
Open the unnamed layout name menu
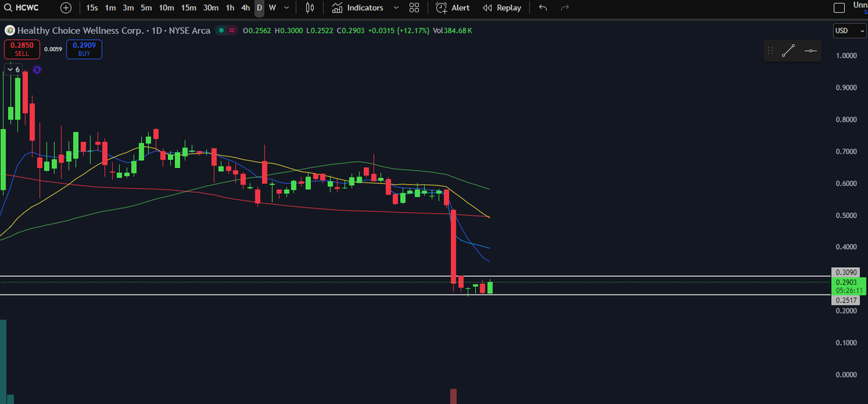pos(860,8)
